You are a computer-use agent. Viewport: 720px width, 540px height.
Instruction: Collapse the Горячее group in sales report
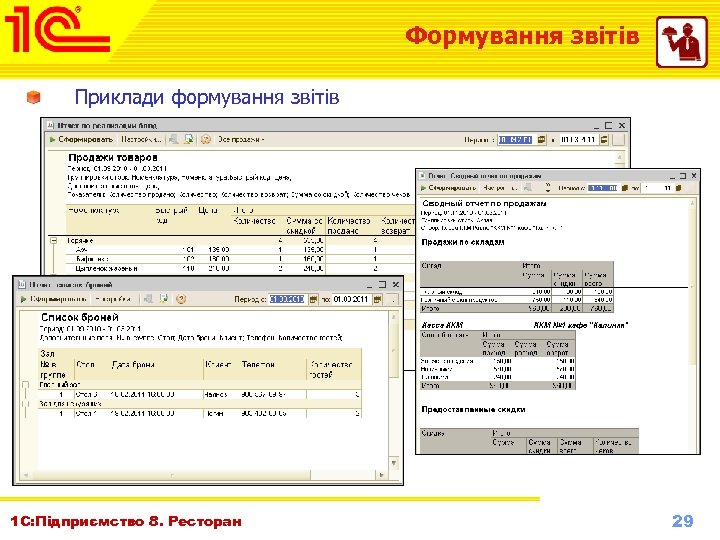pos(53,241)
